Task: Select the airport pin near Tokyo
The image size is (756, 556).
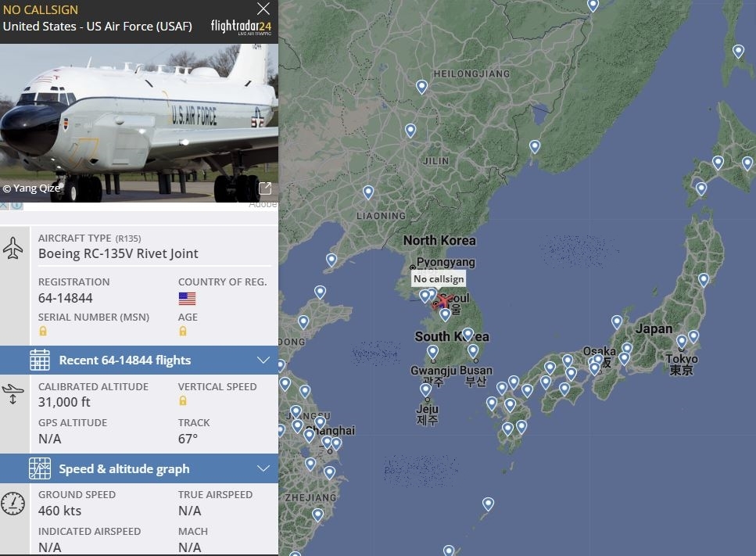Action: coord(681,341)
